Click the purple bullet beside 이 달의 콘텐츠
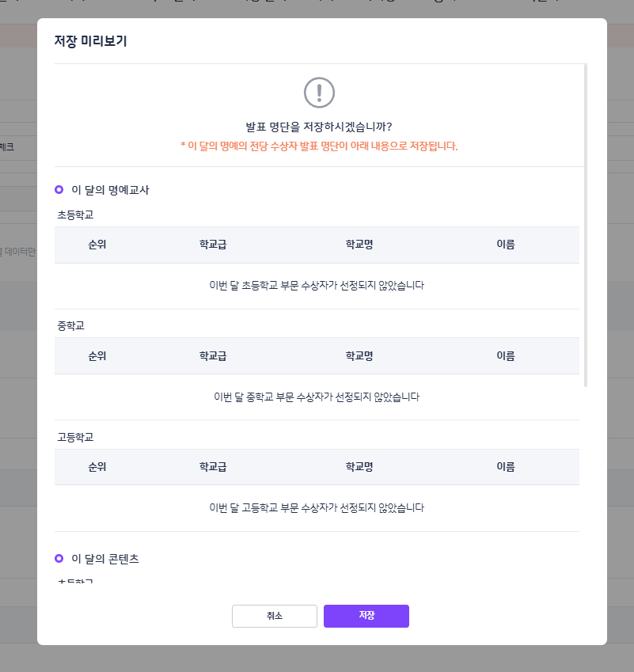 (x=59, y=559)
